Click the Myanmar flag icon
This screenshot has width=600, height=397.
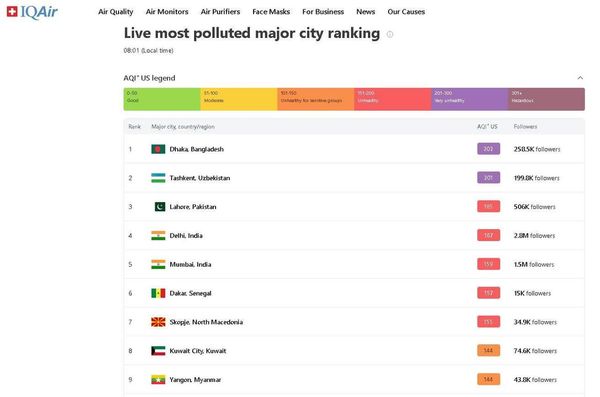[158, 380]
